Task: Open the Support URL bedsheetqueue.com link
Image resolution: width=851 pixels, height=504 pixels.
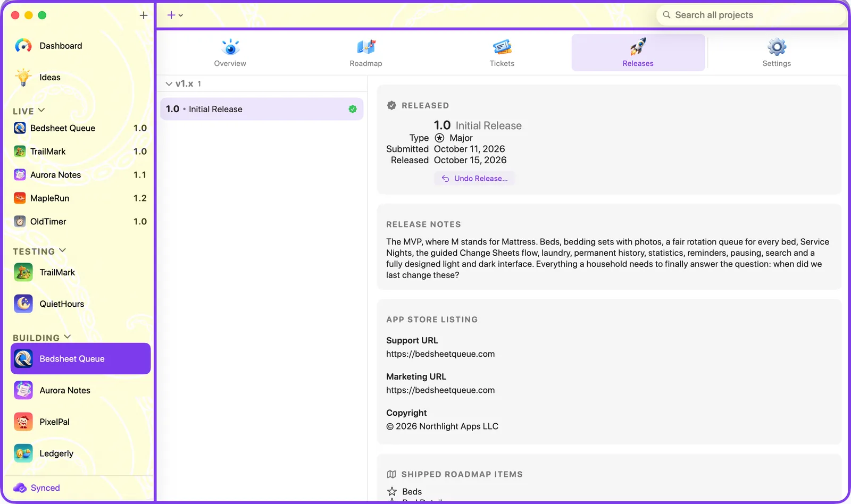Action: point(440,354)
